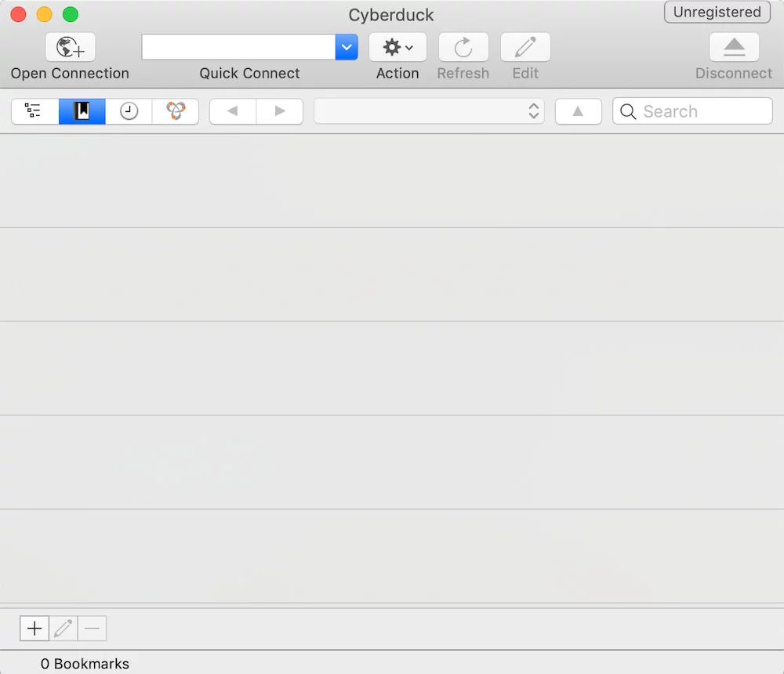Show the connection History tab
The height and width of the screenshot is (674, 784).
click(129, 111)
